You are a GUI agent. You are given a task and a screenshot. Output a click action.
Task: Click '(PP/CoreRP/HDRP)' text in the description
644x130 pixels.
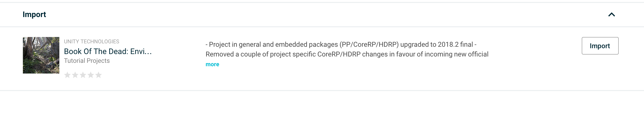point(369,45)
